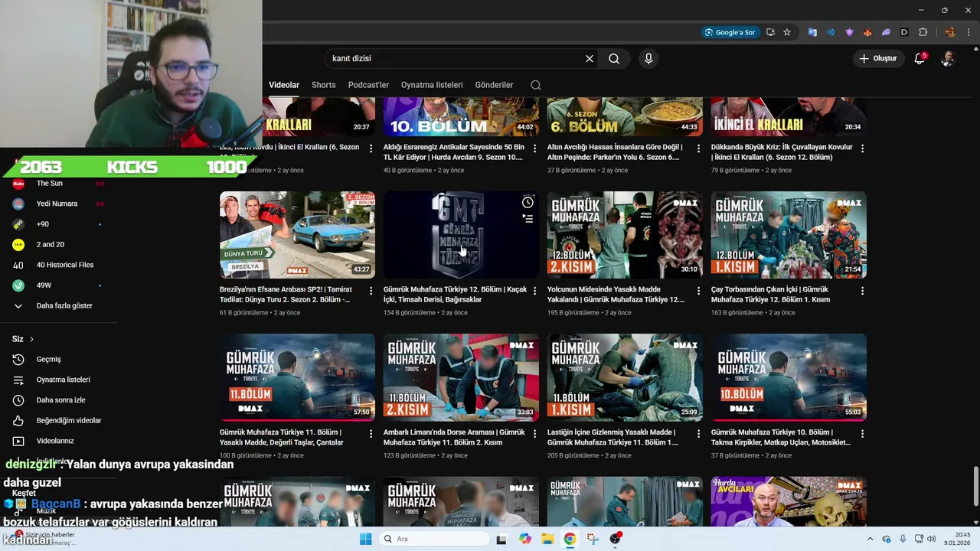Click the install app icon in address bar
Screen dimensions: 980x551
pyautogui.click(x=770, y=32)
